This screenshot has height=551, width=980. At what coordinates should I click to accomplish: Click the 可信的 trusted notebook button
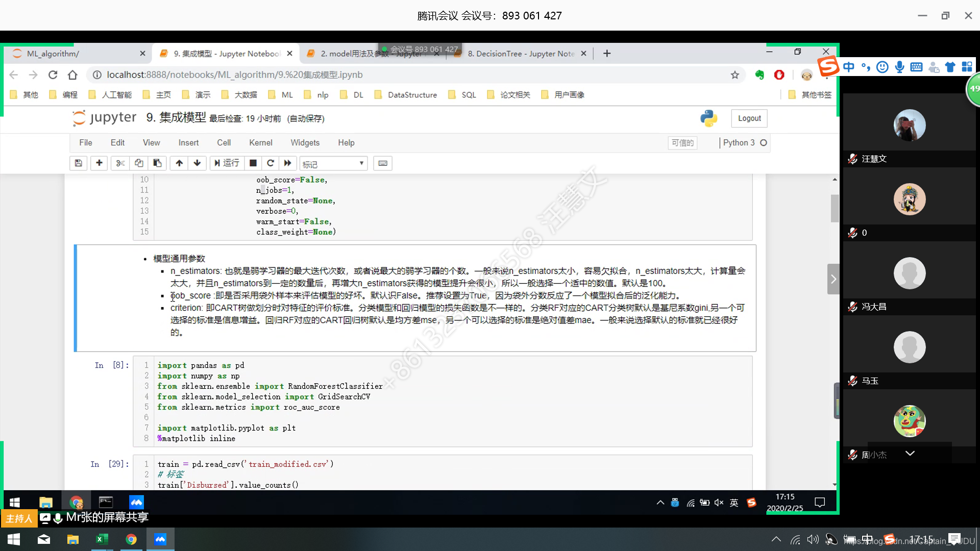[682, 143]
